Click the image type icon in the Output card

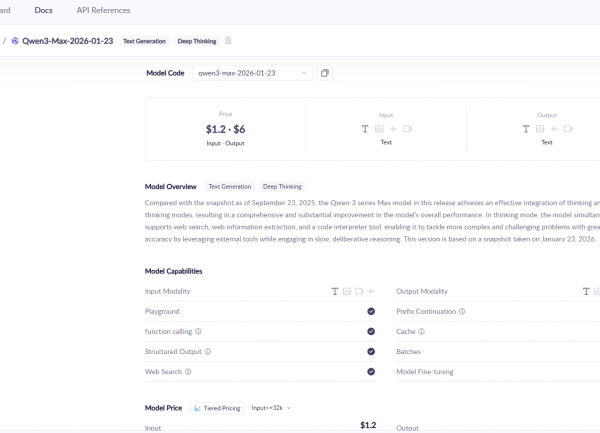[x=540, y=129]
